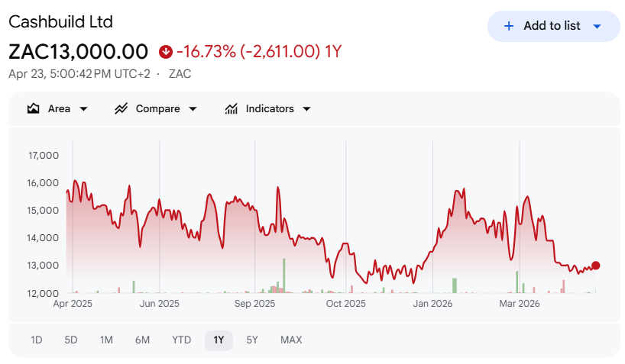Select the YTD range tab
Viewport: 625px width, 364px height.
[x=181, y=340]
